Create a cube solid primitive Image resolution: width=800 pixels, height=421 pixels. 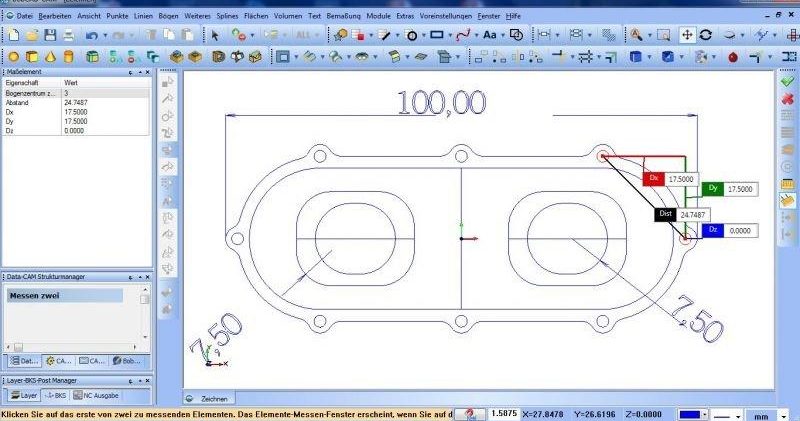pos(32,57)
